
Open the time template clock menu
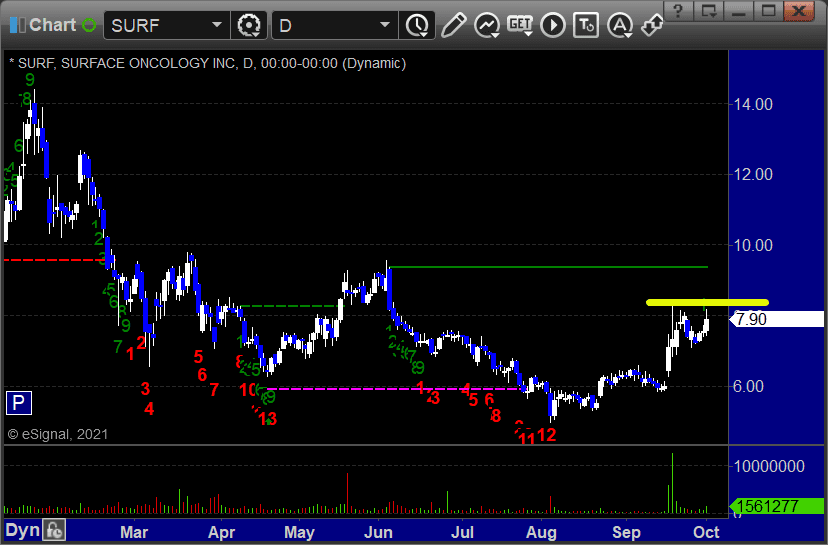(x=417, y=25)
